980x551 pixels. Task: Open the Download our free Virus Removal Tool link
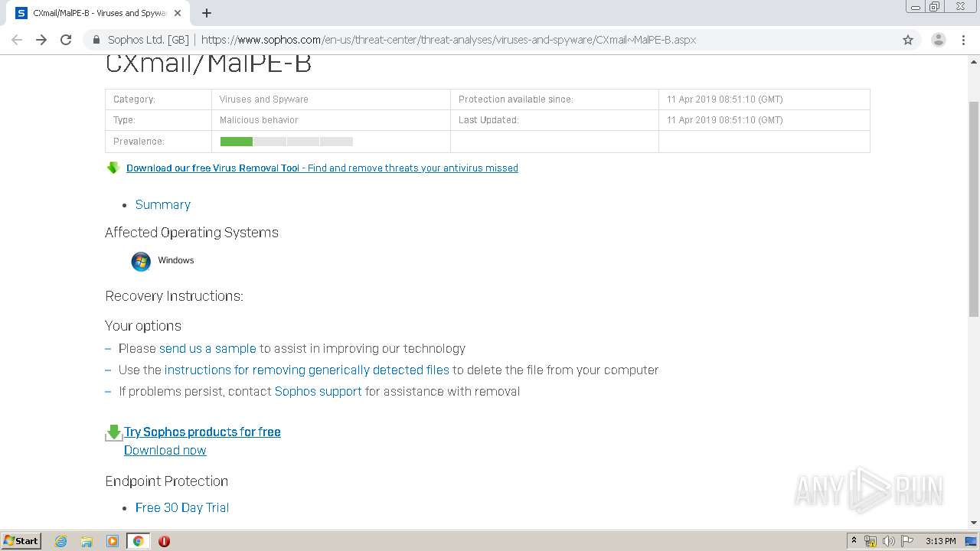pyautogui.click(x=322, y=168)
